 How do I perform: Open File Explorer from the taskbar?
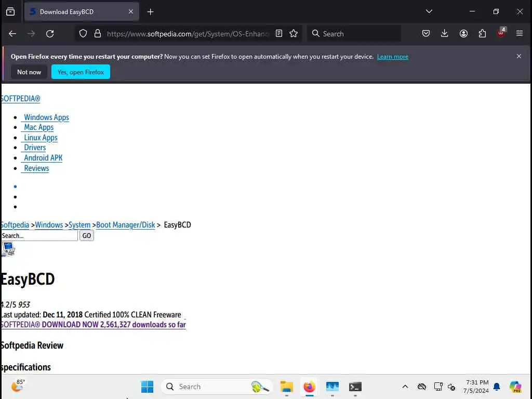pos(287,387)
